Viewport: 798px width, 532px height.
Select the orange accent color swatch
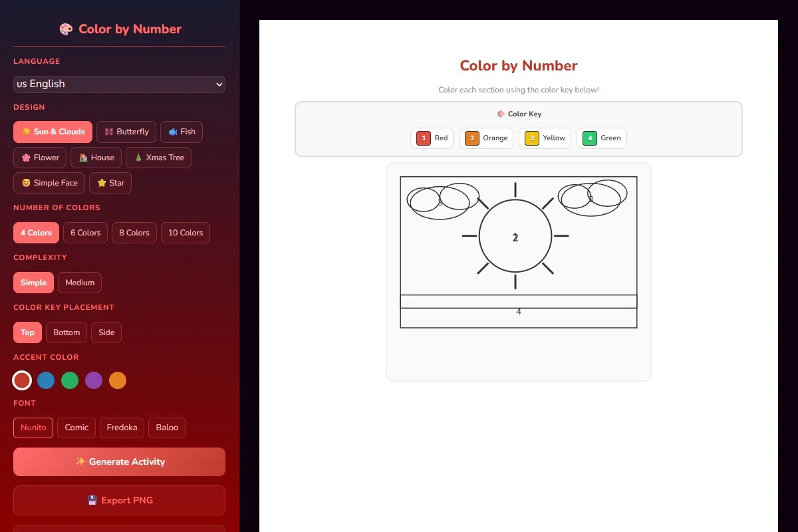click(x=118, y=380)
